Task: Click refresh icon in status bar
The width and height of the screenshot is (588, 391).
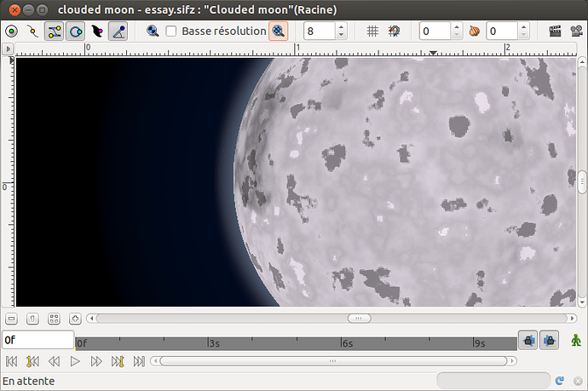Action: point(559,381)
